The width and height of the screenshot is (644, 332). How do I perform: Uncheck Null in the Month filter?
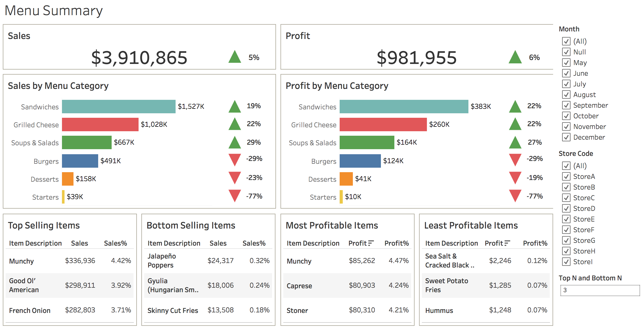567,52
